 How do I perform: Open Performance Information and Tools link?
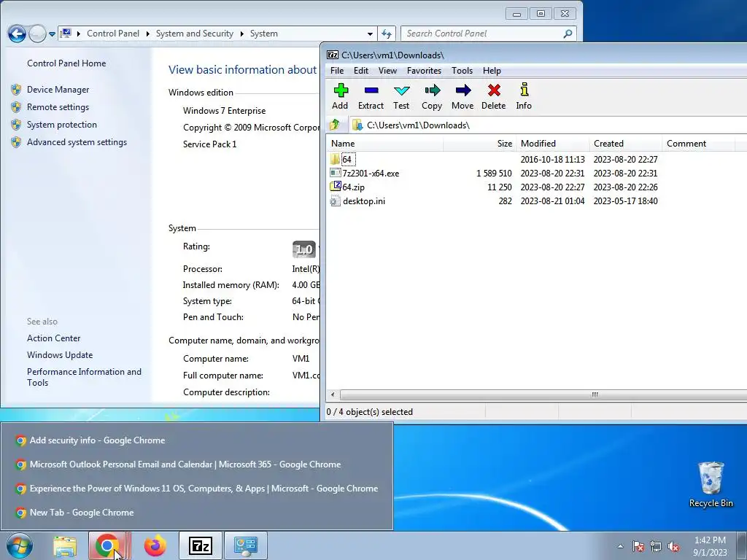[x=84, y=377]
